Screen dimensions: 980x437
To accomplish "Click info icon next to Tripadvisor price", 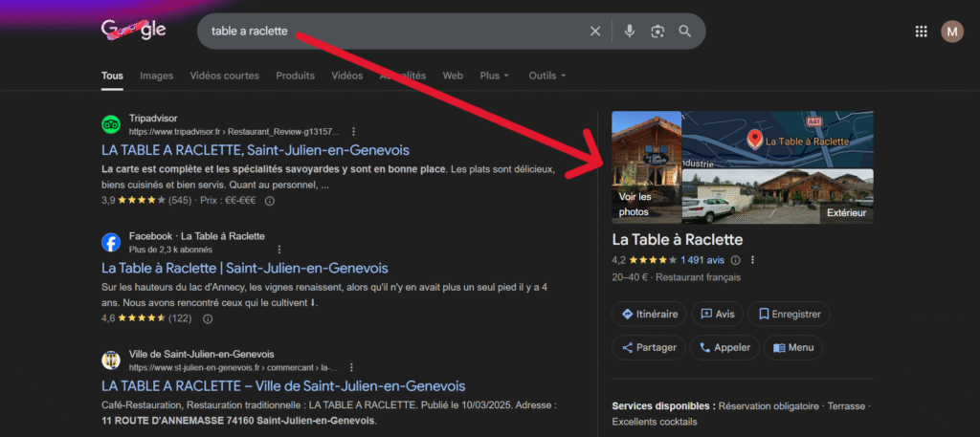I will pyautogui.click(x=269, y=201).
